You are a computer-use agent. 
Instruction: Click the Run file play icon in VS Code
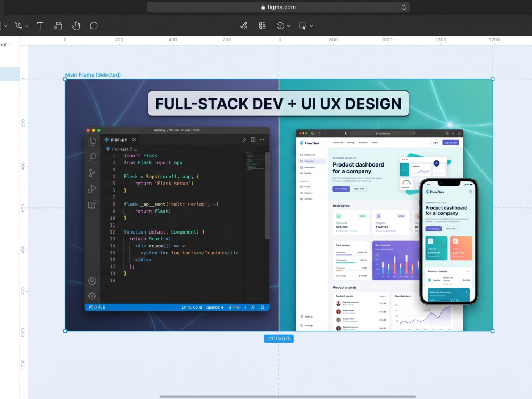coord(244,139)
